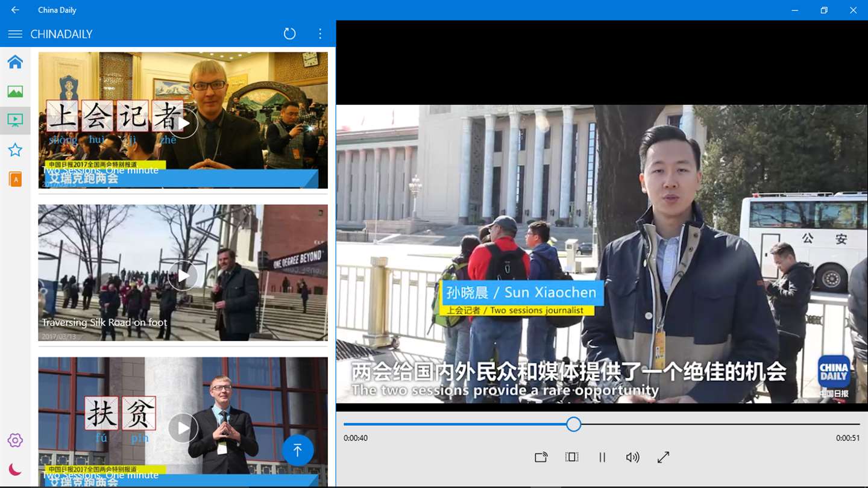The width and height of the screenshot is (868, 488).
Task: Pause the playing video
Action: tap(602, 457)
